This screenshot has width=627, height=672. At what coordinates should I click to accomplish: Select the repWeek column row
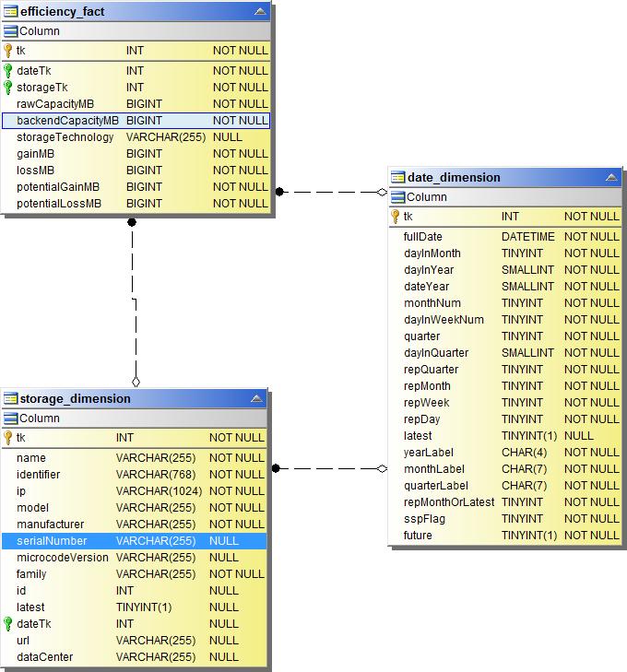[505, 403]
